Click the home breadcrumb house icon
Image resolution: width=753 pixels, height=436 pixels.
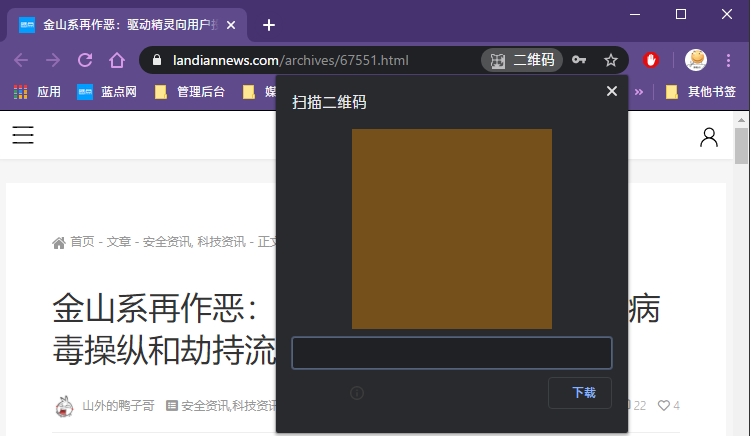click(59, 243)
